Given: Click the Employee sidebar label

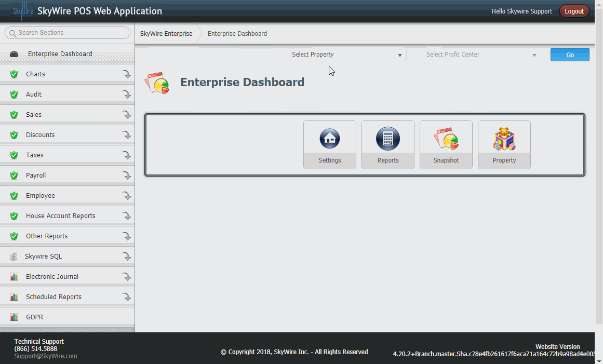Looking at the screenshot, I should (41, 196).
